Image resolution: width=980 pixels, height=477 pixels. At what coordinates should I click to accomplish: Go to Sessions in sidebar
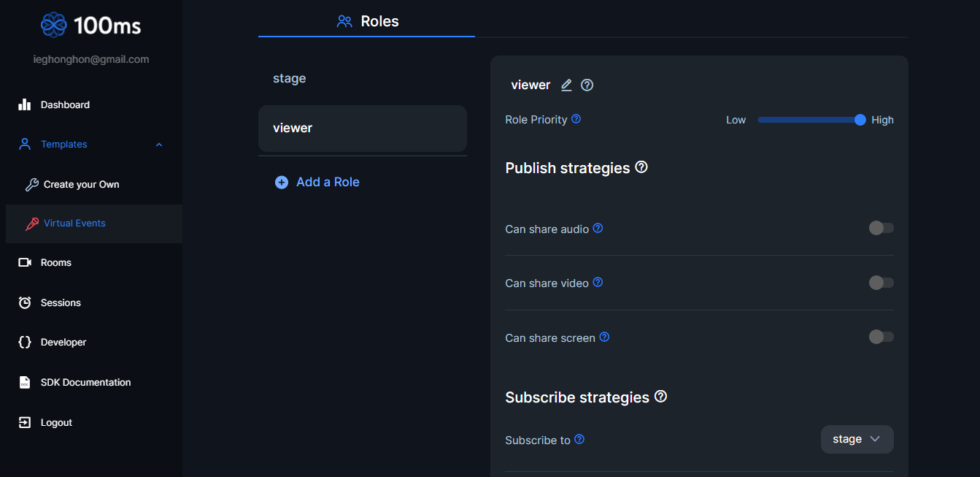coord(61,302)
